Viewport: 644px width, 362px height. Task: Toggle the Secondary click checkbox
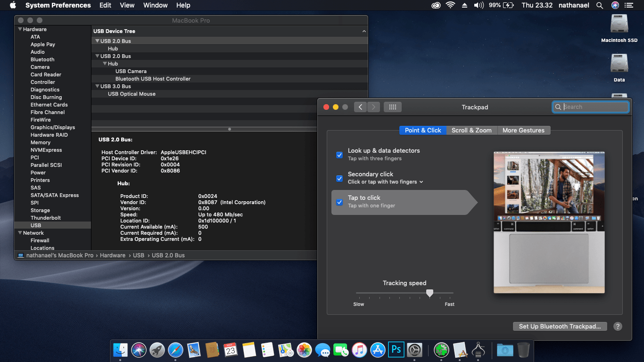click(339, 178)
